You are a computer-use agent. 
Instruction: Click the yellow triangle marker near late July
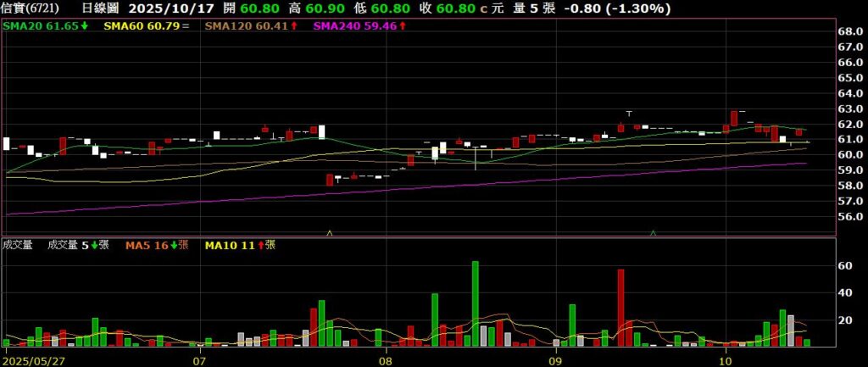pyautogui.click(x=329, y=232)
